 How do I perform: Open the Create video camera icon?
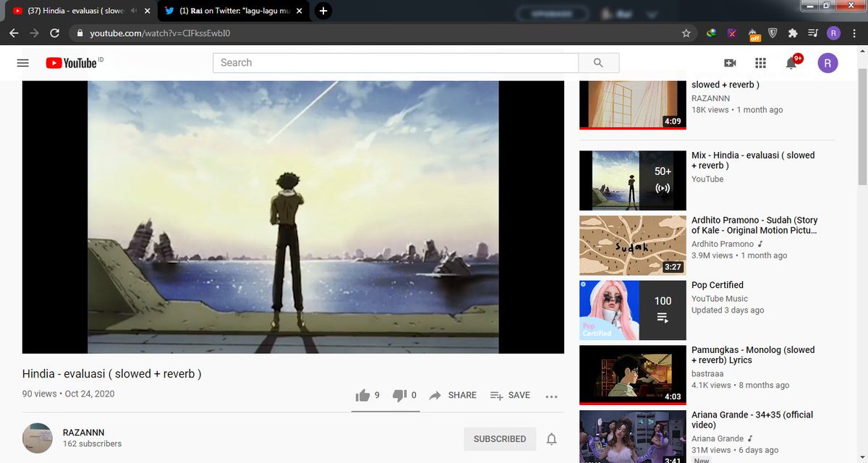(x=730, y=63)
